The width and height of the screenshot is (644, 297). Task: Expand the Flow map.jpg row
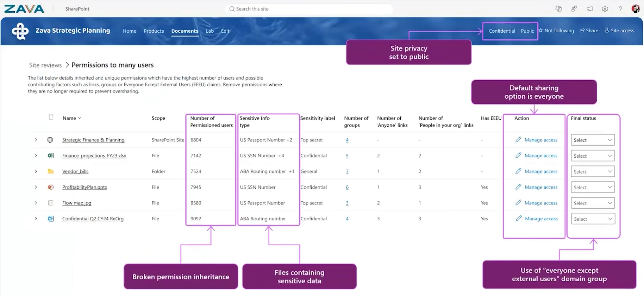[x=36, y=203]
